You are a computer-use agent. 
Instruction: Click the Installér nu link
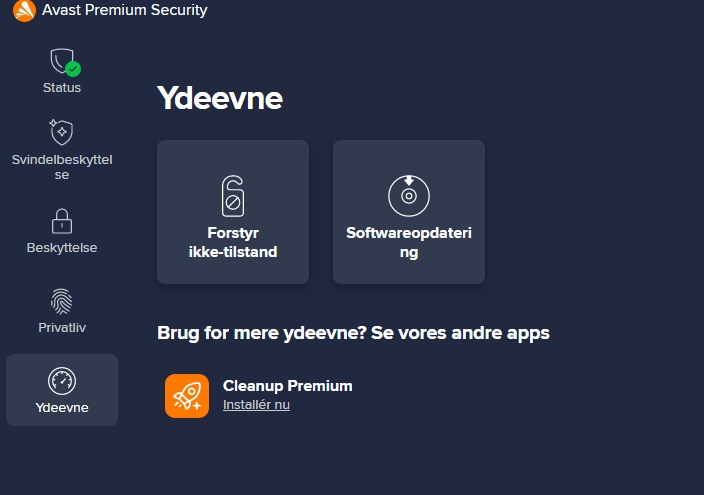coord(256,406)
